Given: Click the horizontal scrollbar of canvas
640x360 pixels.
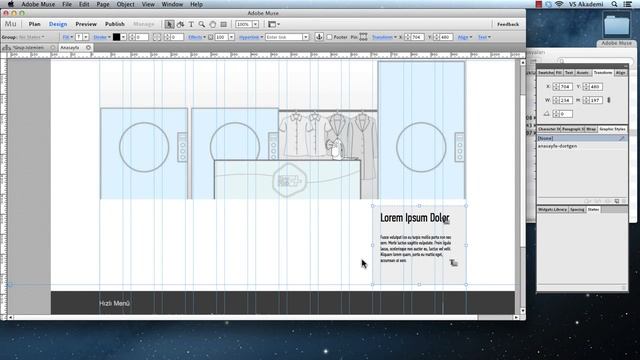Looking at the screenshot, I should [x=263, y=317].
